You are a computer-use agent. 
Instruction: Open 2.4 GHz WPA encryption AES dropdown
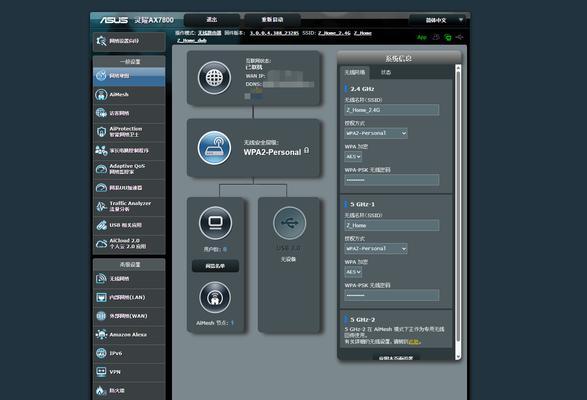pos(353,157)
